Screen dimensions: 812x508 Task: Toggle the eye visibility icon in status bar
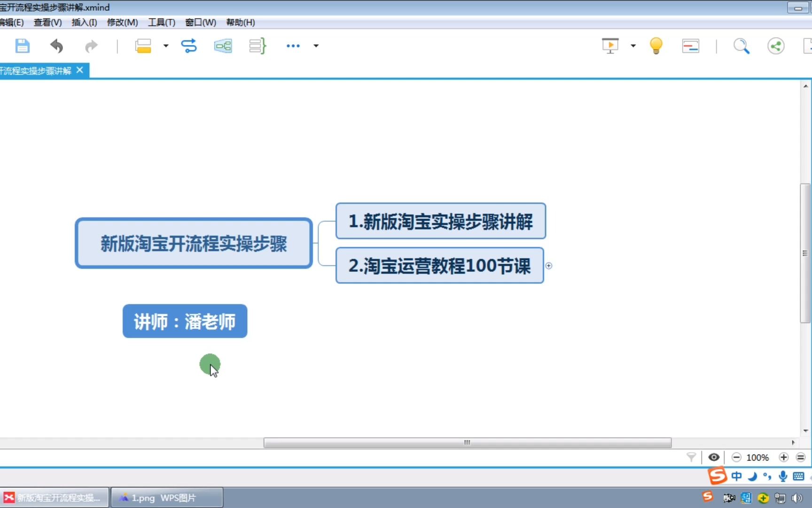[713, 457]
